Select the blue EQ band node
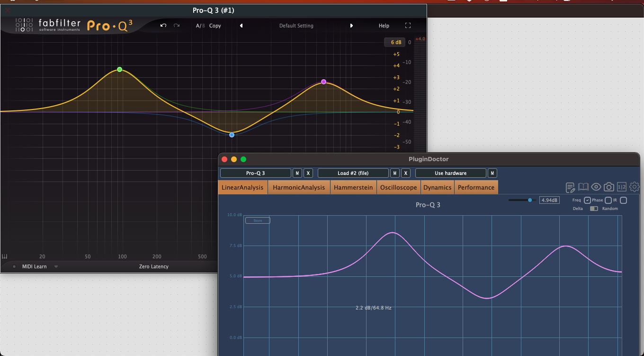Screen dimensions: 644x356 (232, 135)
